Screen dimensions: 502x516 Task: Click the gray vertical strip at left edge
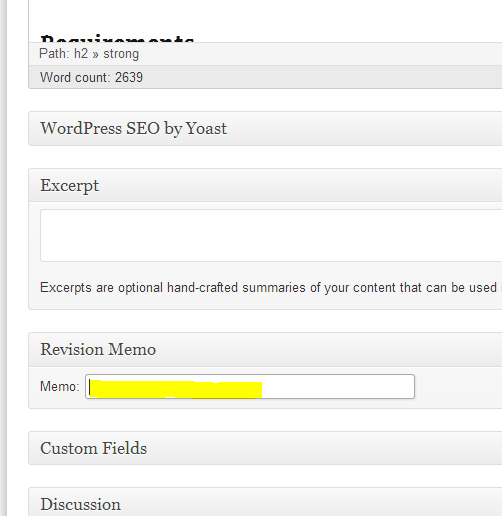tap(3, 258)
